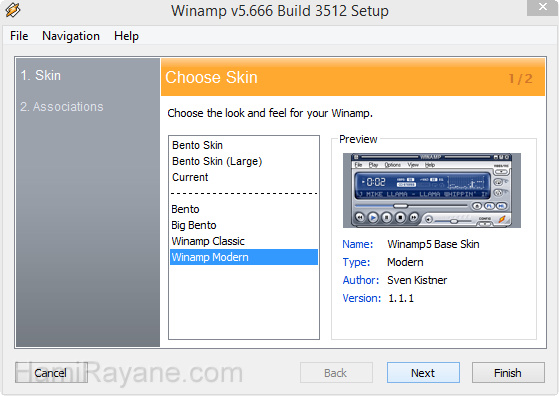
Task: Select the Current skin entry
Action: pos(243,177)
